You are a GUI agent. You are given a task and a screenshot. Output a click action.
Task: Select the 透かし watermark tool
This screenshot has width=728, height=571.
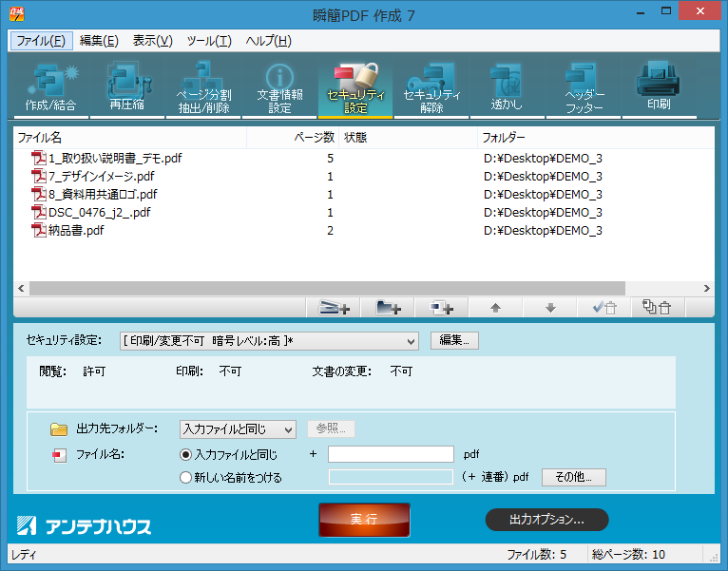click(507, 88)
